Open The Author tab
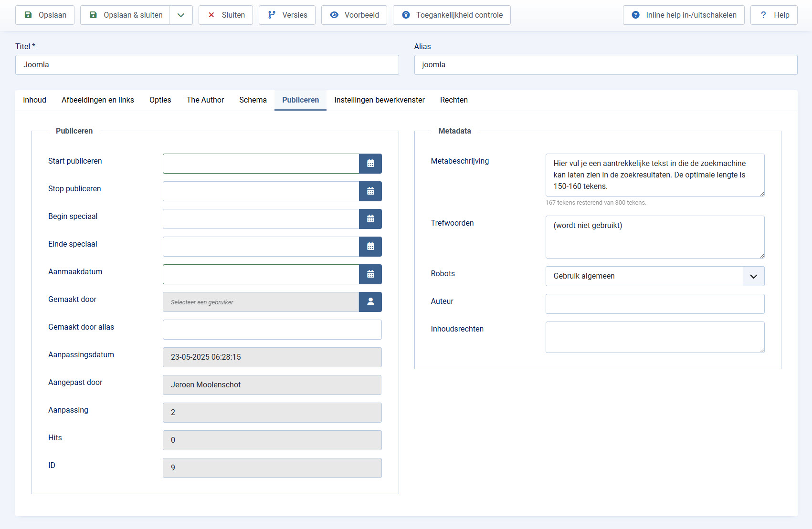812x529 pixels. [x=205, y=100]
